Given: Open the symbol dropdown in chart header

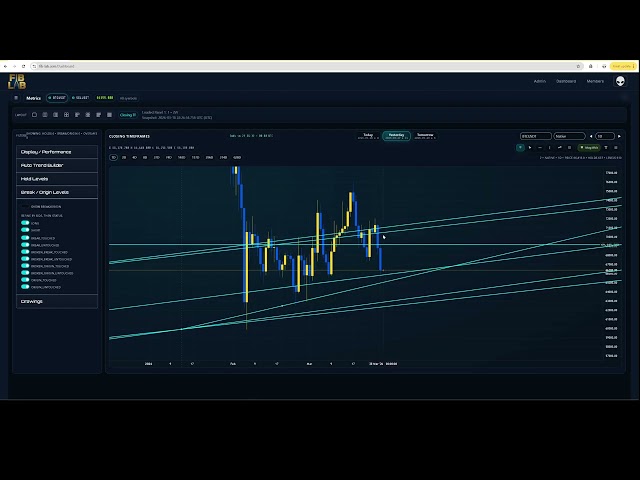Looking at the screenshot, I should [x=536, y=136].
